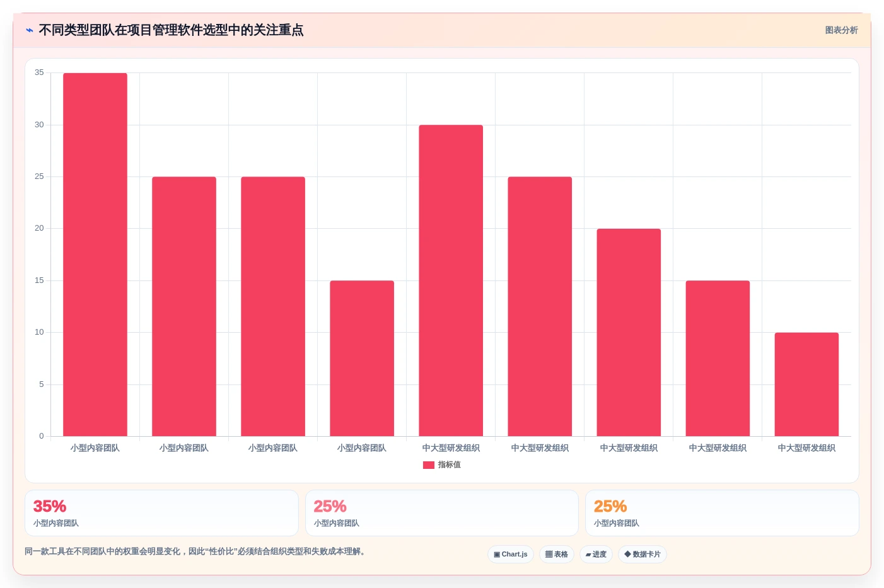Select the 进度 chip
The image size is (884, 588).
click(x=596, y=555)
